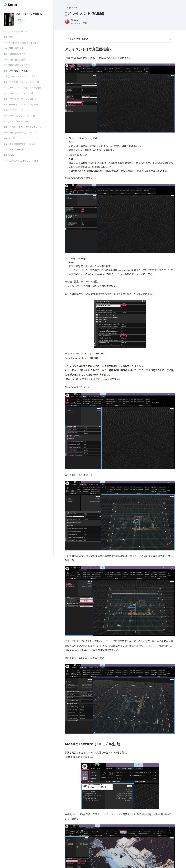Go to chapter 16 クリーンアップ テクスチャ編

click(x=20, y=116)
